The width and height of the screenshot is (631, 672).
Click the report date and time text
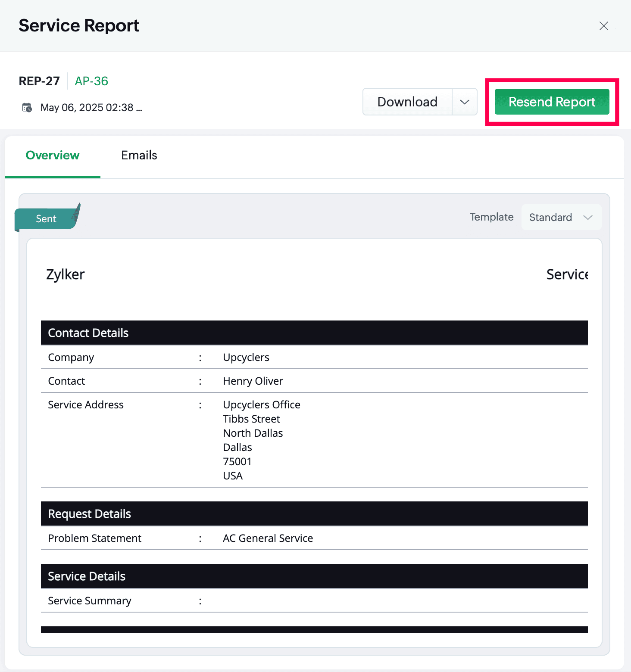pyautogui.click(x=91, y=108)
